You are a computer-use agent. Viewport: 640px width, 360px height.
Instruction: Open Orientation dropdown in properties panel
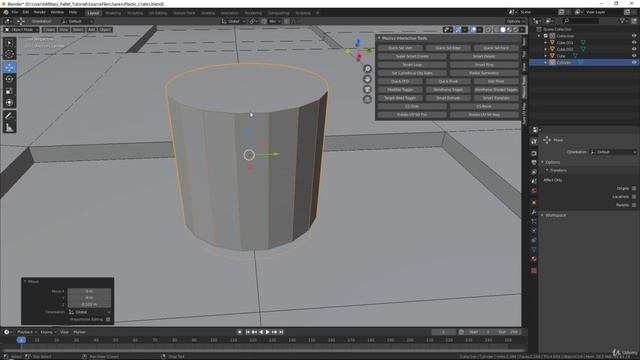613,152
